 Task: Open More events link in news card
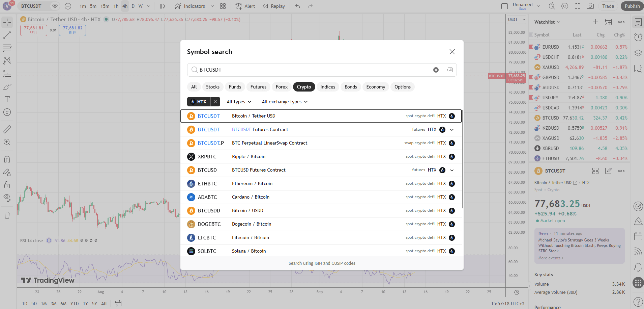coord(551,258)
